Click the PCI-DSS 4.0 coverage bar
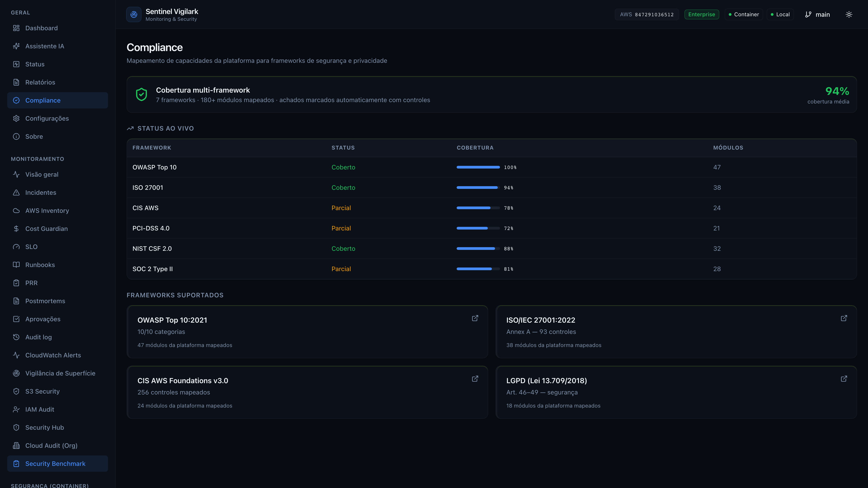 pyautogui.click(x=478, y=228)
